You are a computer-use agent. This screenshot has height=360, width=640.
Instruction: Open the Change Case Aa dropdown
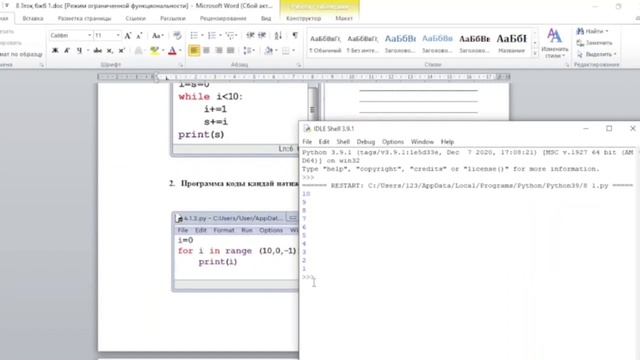click(157, 36)
